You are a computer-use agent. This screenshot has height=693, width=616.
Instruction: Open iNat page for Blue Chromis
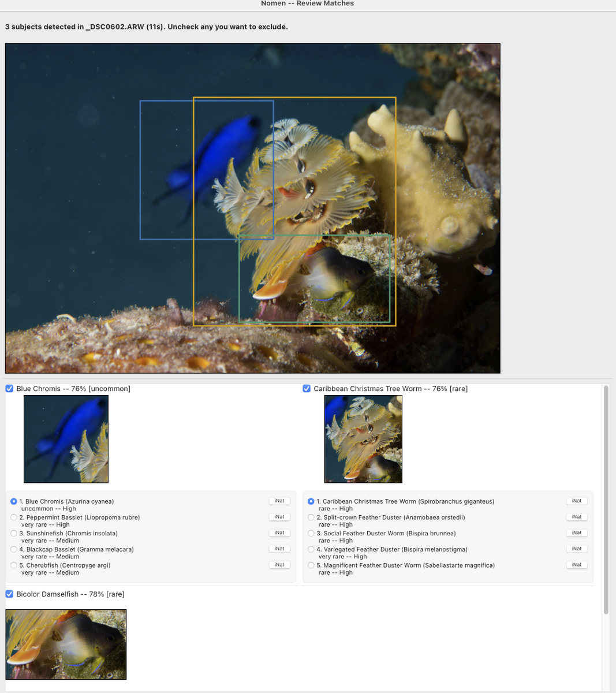[x=279, y=501]
